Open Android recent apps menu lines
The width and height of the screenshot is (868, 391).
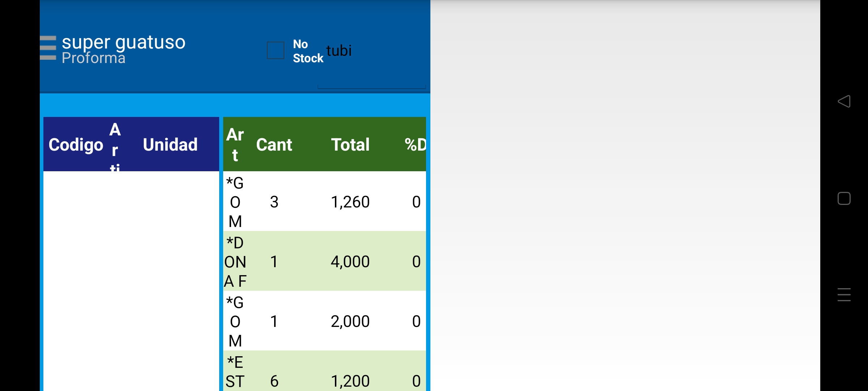(844, 295)
